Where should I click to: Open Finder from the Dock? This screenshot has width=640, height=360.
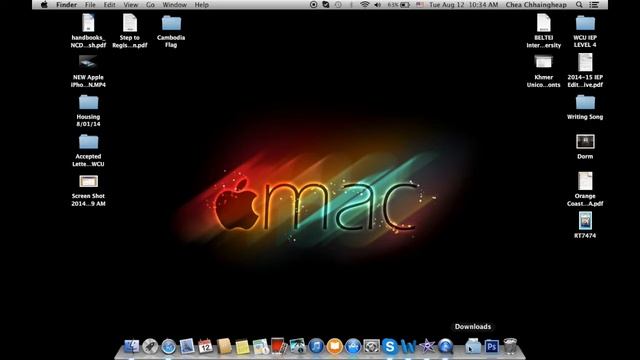point(131,346)
